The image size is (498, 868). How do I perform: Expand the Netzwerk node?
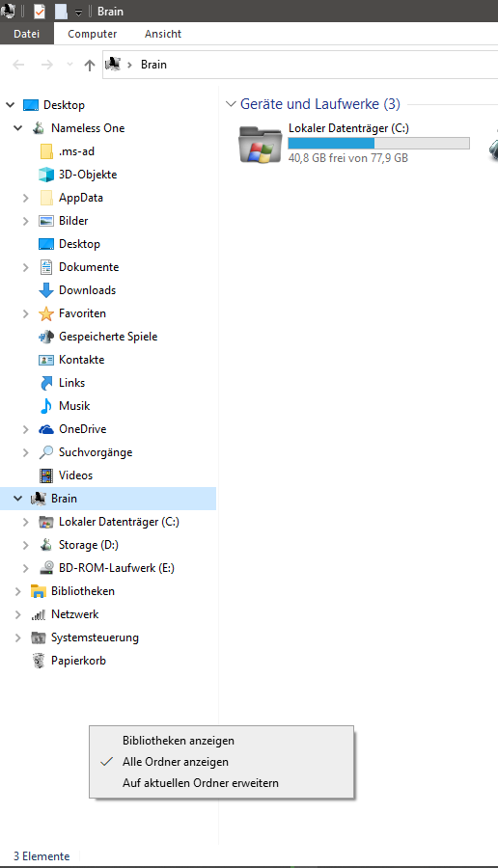tap(17, 614)
